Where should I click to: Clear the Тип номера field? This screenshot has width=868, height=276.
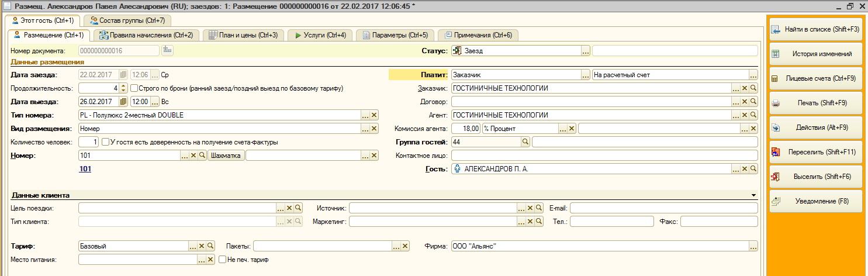374,115
